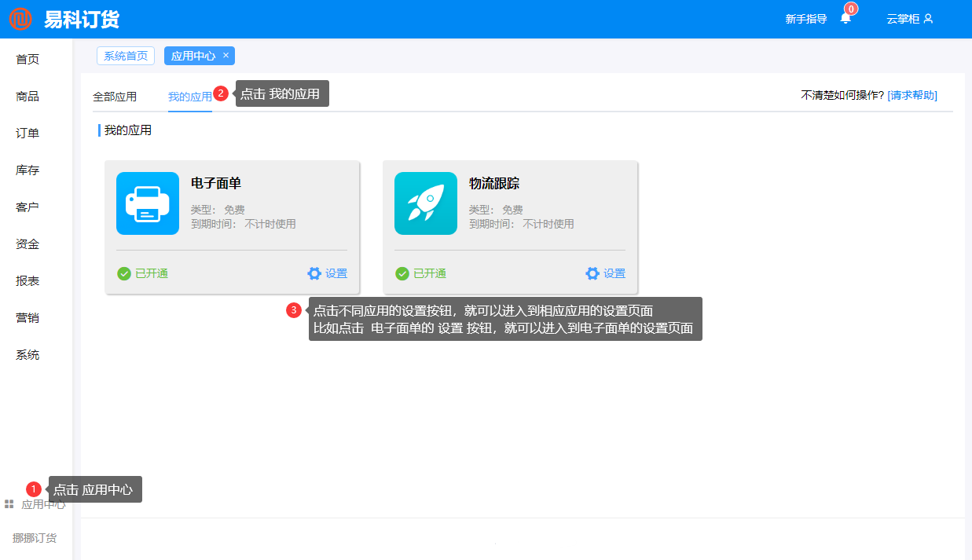
Task: Select the 我的应用 tab
Action: [189, 97]
